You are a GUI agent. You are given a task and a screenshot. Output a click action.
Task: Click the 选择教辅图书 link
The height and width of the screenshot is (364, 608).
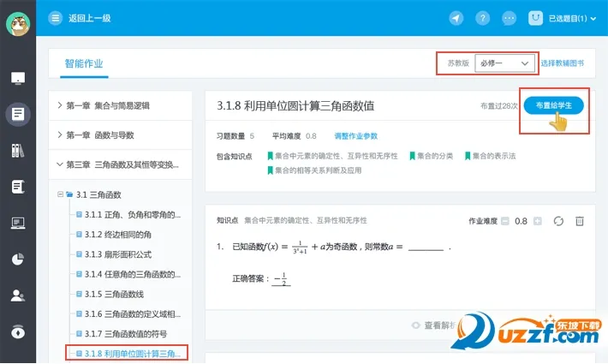click(x=563, y=63)
